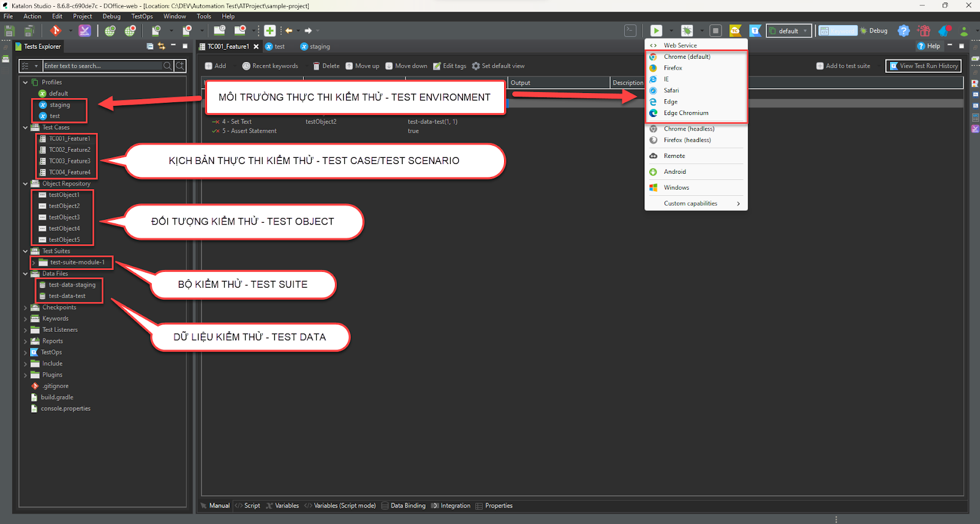Click Add to test suite button
Screen dimensions: 980x524
[843, 66]
